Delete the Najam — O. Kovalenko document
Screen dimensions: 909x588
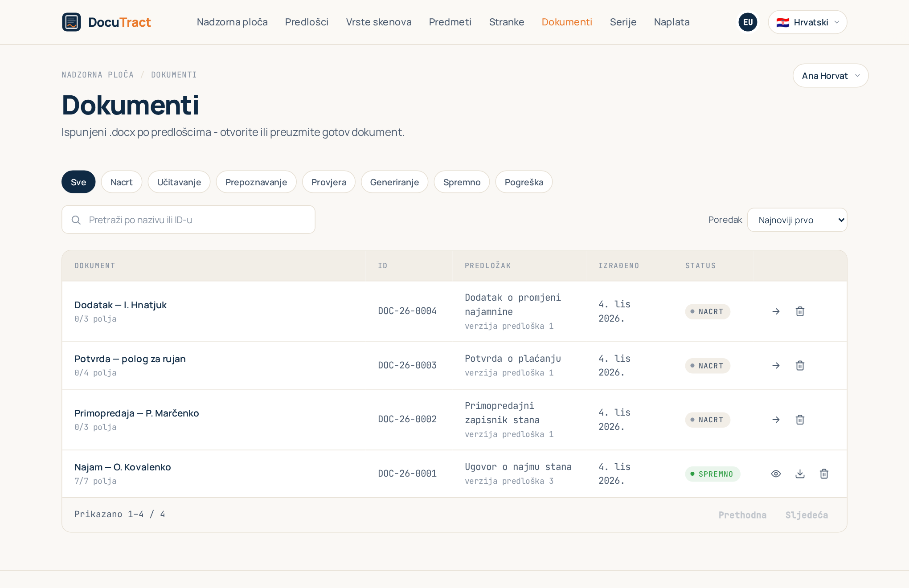click(824, 474)
